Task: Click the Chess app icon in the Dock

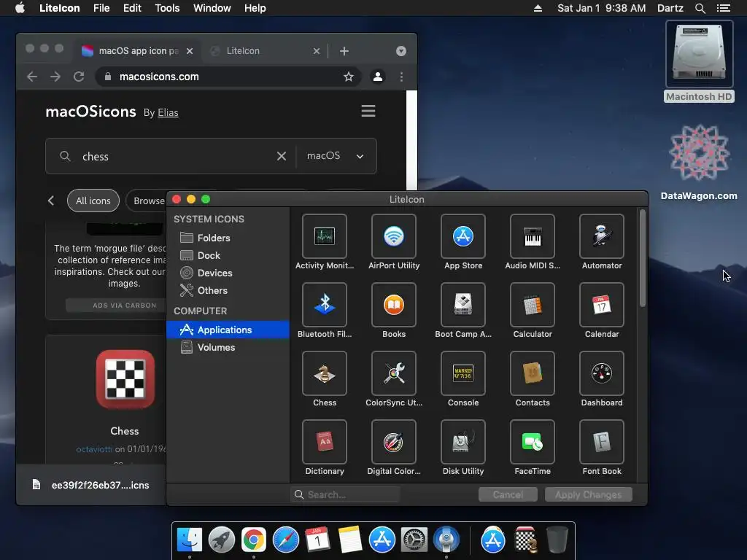Action: click(525, 540)
